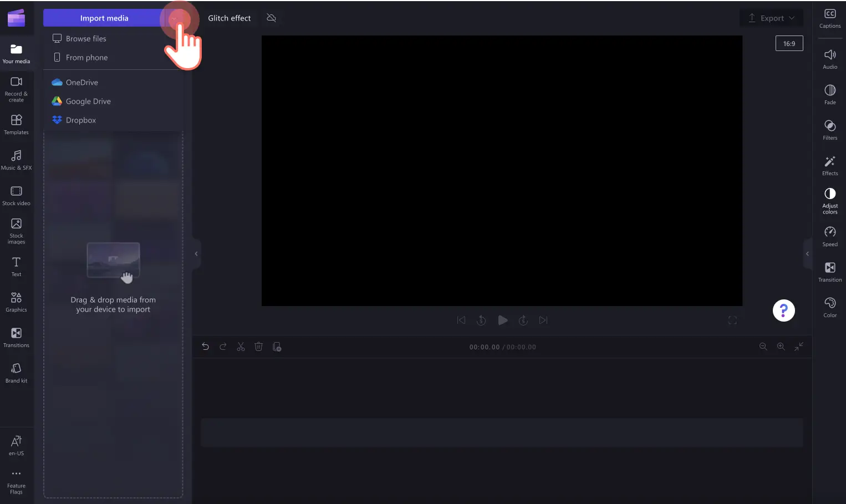
Task: Click the Import media button
Action: click(x=104, y=18)
